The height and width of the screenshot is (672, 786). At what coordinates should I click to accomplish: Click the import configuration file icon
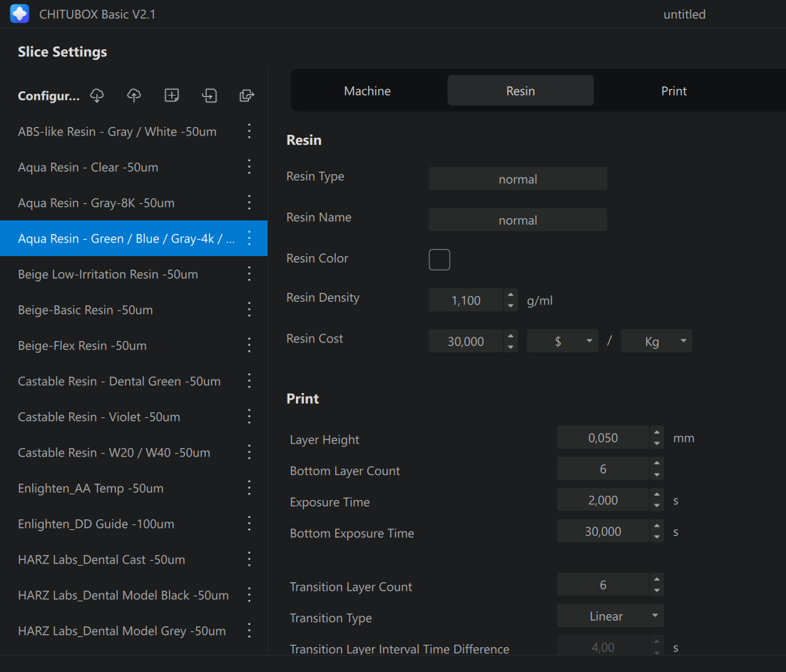(209, 96)
